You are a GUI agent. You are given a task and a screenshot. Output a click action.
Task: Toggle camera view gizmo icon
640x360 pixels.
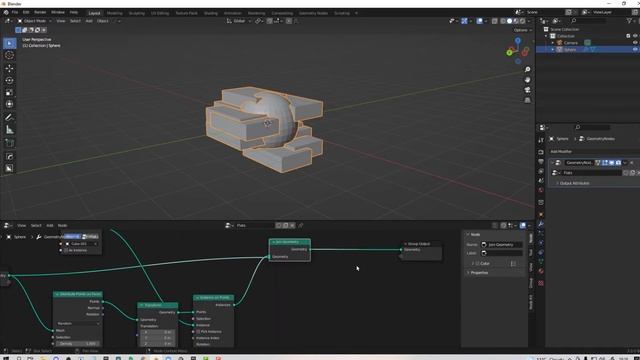527,90
